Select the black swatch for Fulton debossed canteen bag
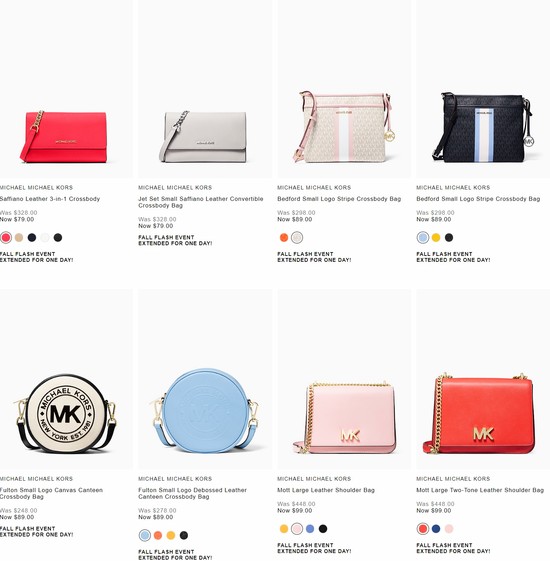This screenshot has width=550, height=561. pos(184,535)
